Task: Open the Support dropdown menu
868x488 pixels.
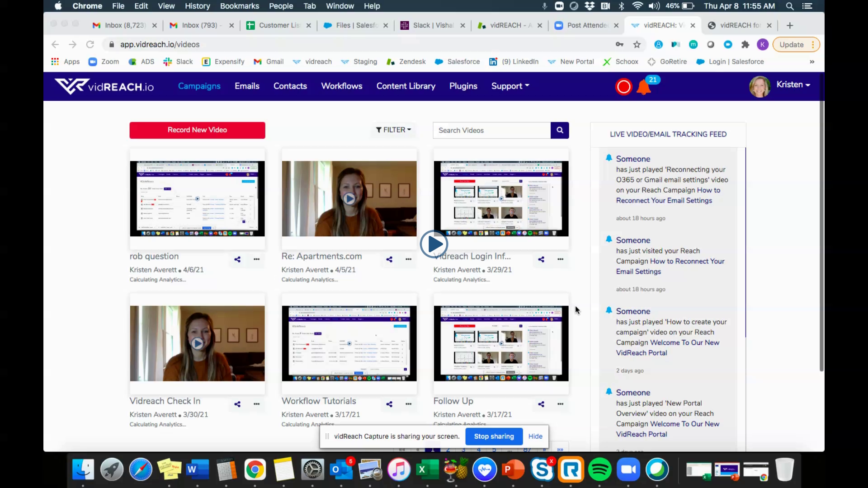Action: tap(510, 86)
